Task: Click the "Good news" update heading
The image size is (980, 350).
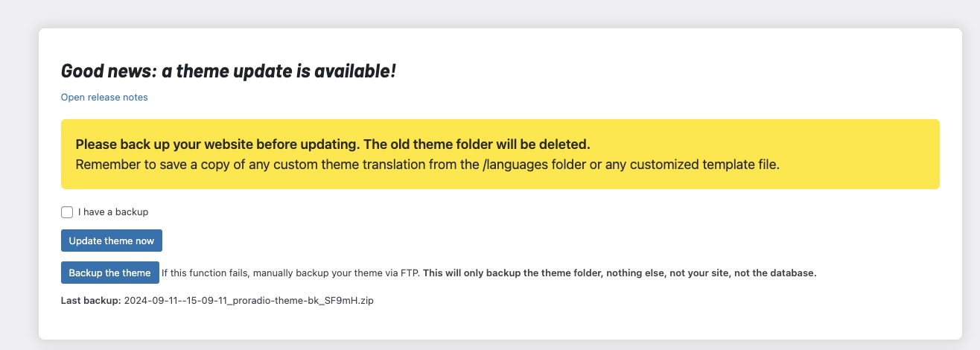Action: (228, 71)
